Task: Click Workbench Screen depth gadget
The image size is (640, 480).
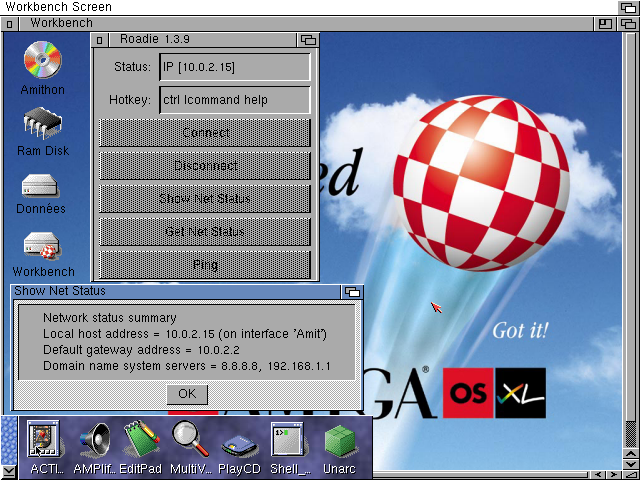Action: (628, 7)
